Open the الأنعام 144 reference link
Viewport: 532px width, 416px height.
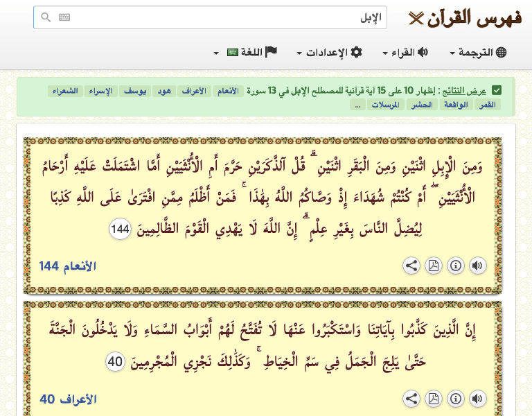point(67,266)
